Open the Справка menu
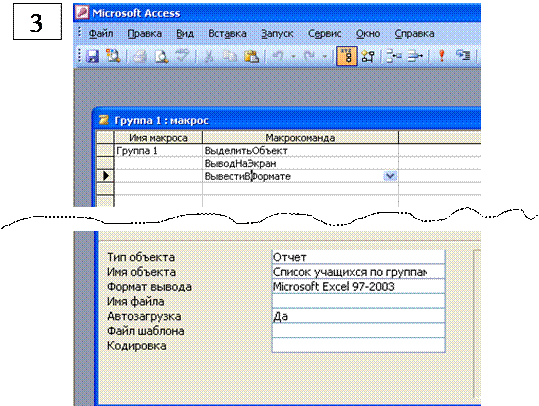Viewport: 539px width, 406px height. click(x=414, y=34)
